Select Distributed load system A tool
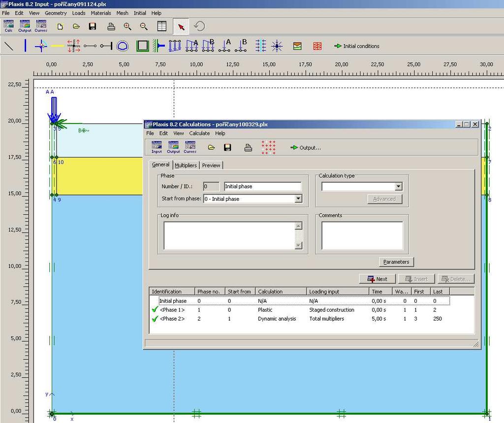Screen dimensions: 504x423 coord(191,46)
